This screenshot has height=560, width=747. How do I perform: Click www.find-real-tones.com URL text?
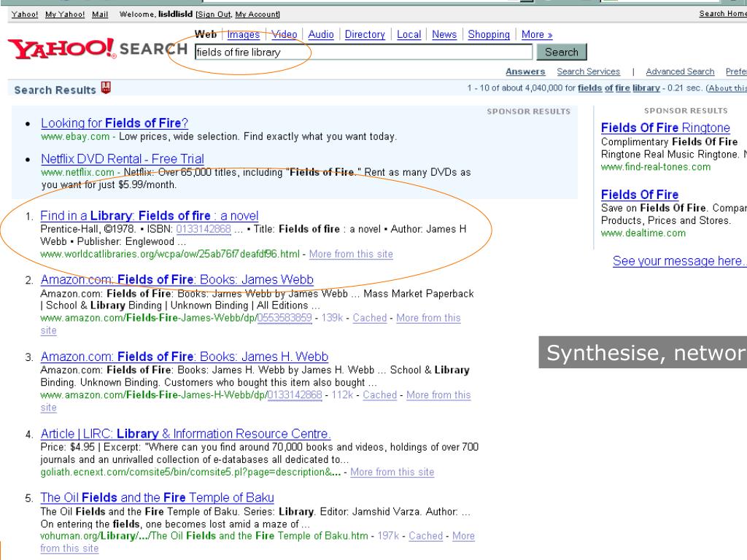click(656, 167)
